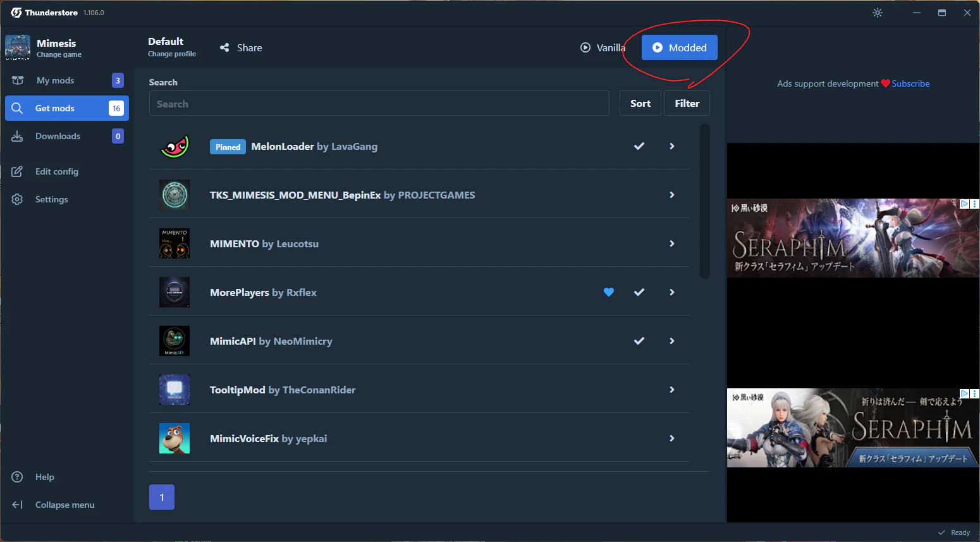Launch the game Modded
The height and width of the screenshot is (542, 980).
[680, 47]
